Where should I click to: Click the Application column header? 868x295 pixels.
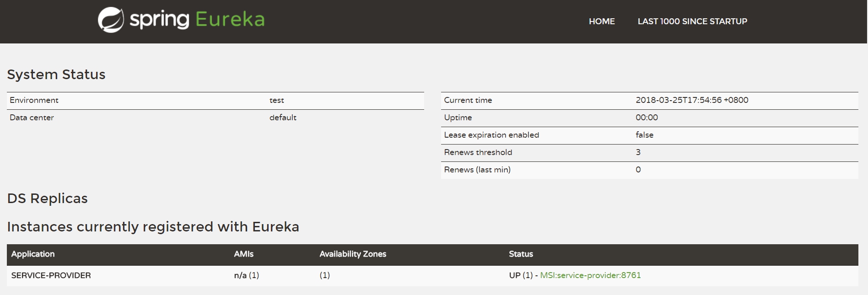click(33, 254)
